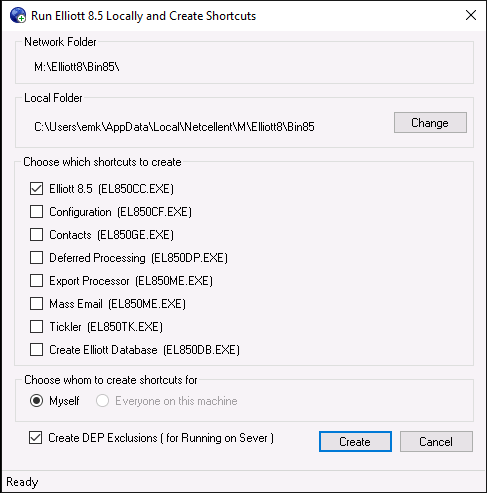Screen dimensions: 487x493
Task: Click the Create button
Action: click(x=355, y=442)
